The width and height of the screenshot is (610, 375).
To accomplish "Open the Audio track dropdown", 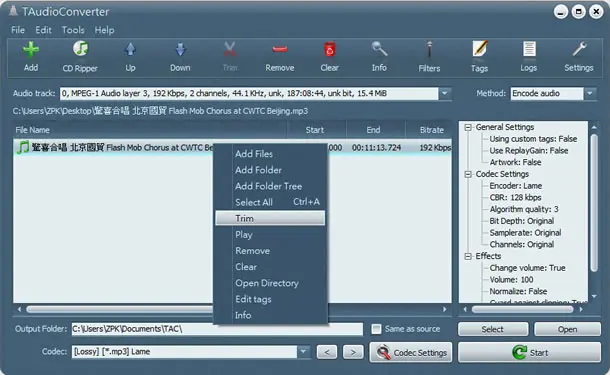I will (x=445, y=93).
